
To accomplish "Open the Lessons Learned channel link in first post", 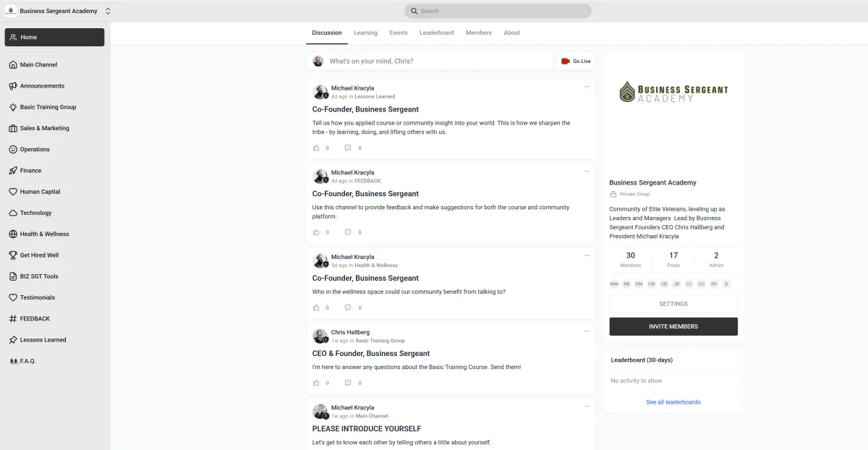I will point(375,96).
